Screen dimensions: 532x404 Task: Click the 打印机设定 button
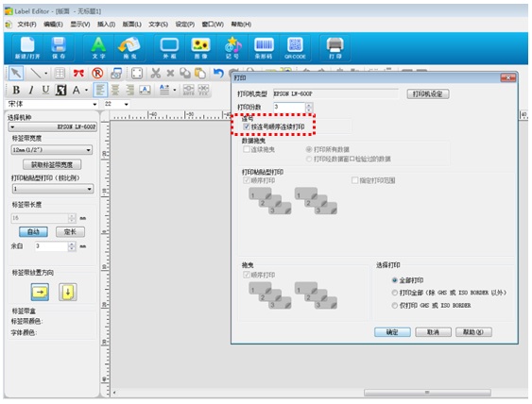pyautogui.click(x=428, y=93)
